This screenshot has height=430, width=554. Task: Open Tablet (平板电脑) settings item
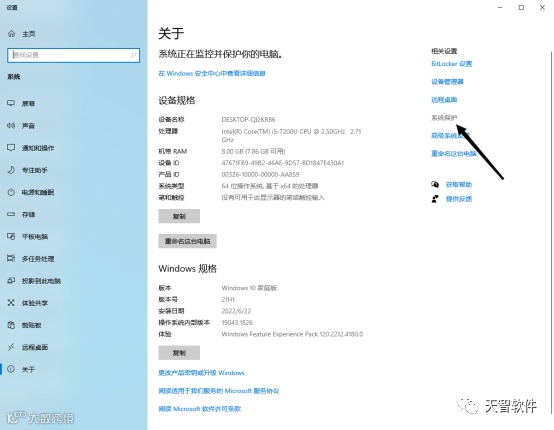click(73, 236)
